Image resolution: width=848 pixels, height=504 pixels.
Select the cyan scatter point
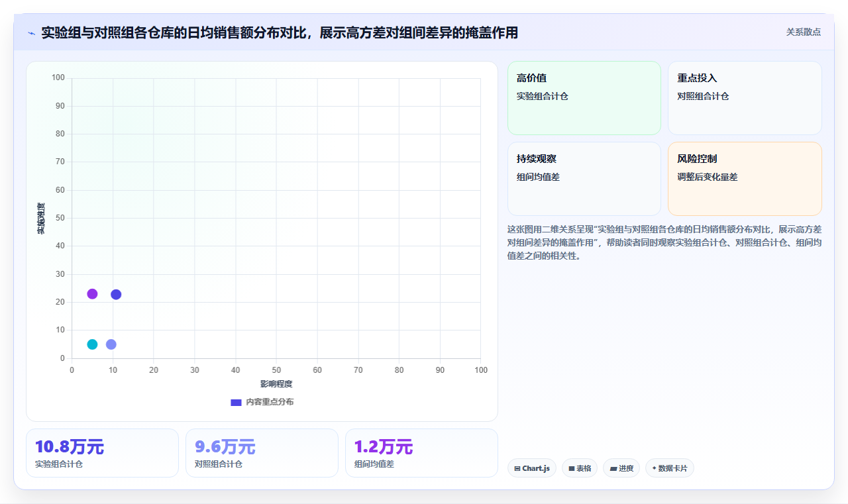coord(92,344)
